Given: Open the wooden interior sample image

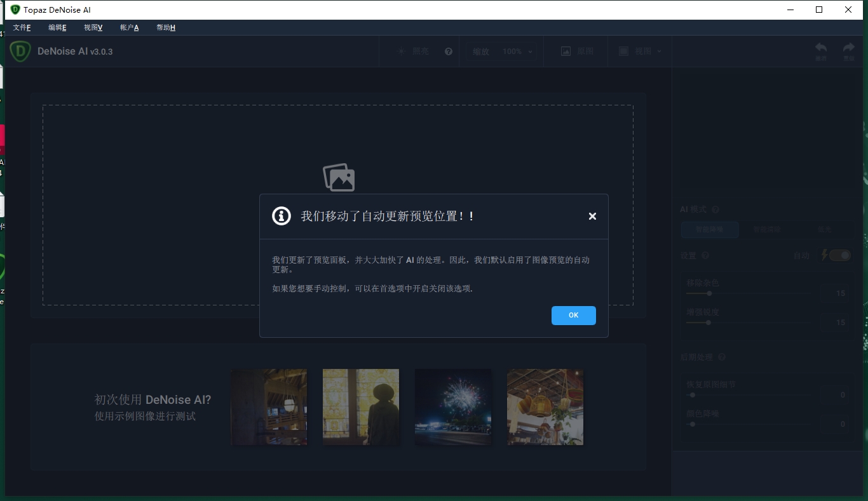Looking at the screenshot, I should [269, 407].
